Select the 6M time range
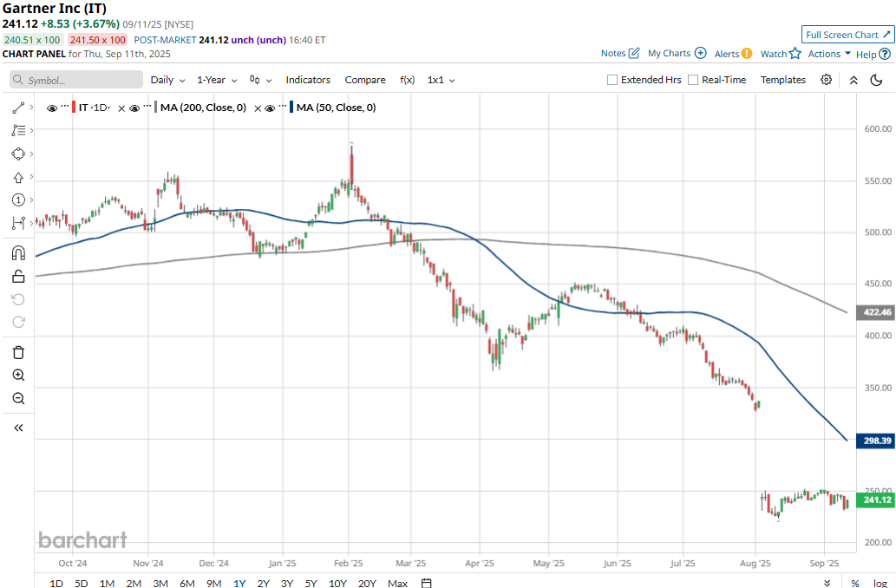Image resolution: width=896 pixels, height=588 pixels. point(187,583)
